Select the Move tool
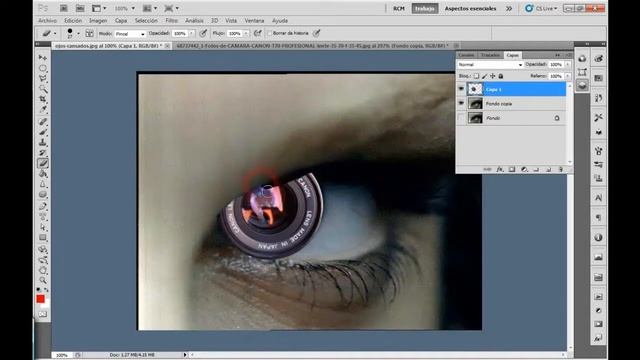 42,58
